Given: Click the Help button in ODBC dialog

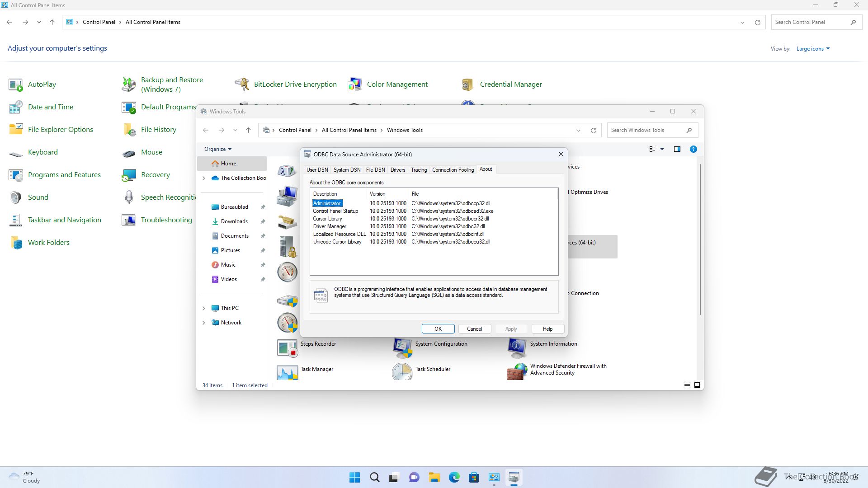Looking at the screenshot, I should [x=547, y=329].
